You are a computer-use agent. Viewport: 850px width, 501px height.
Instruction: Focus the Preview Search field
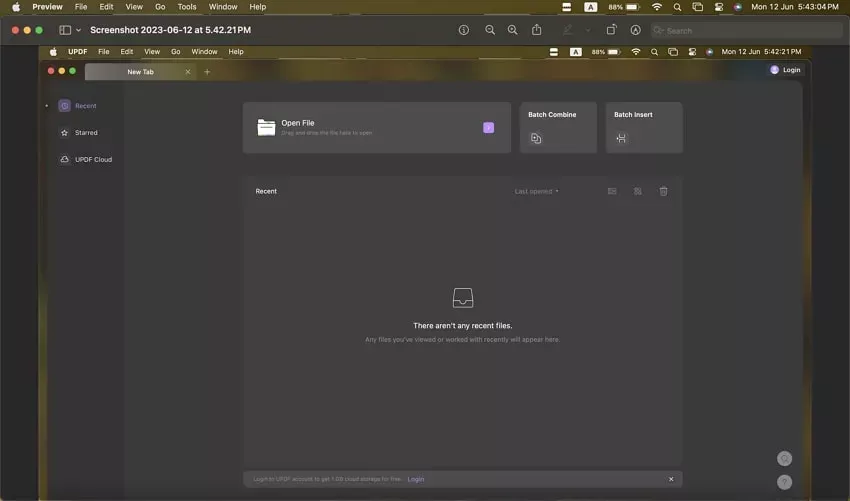click(746, 31)
